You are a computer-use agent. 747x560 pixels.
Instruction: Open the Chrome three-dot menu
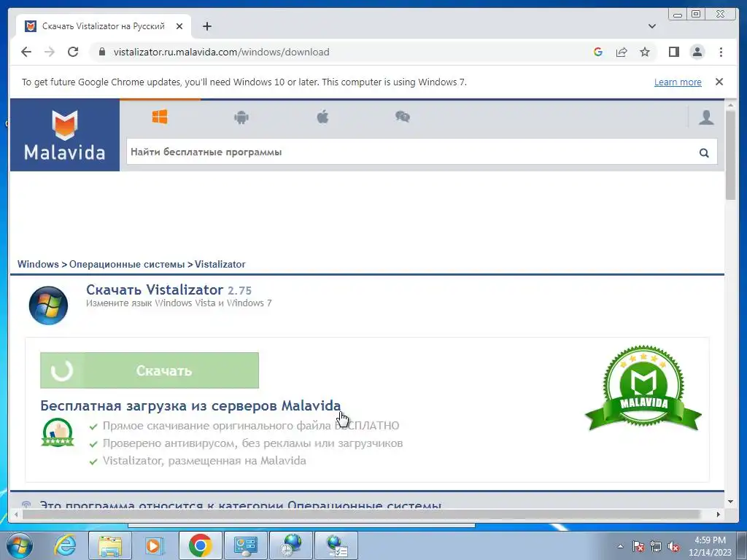[x=721, y=52]
